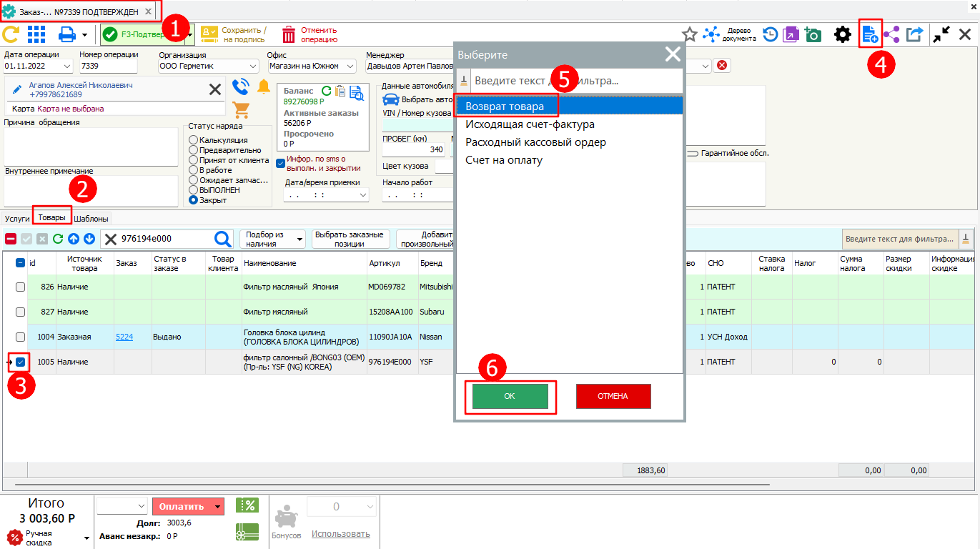
Task: Open settings with the black gear icon
Action: click(x=843, y=34)
